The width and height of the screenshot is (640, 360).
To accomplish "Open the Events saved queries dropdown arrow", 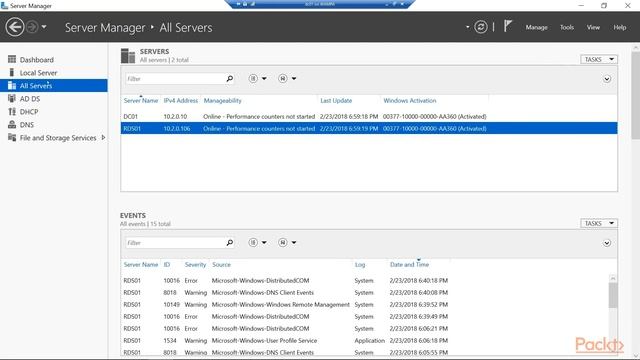I will tap(294, 242).
